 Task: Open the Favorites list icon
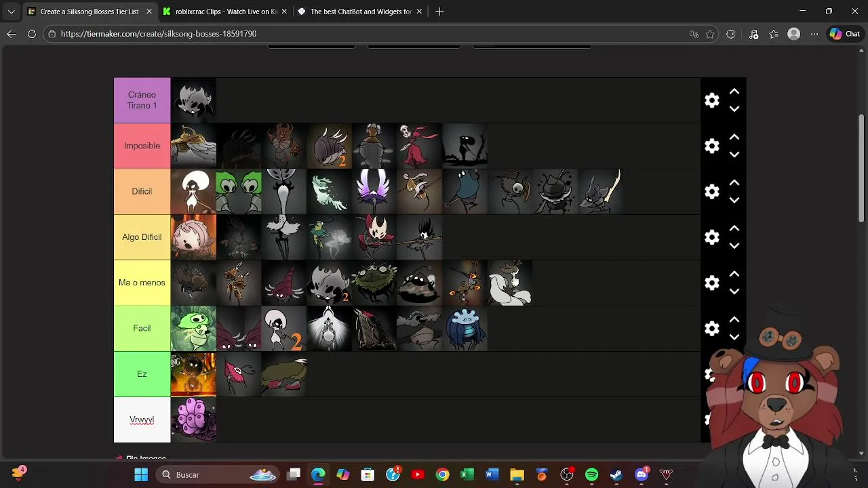774,34
